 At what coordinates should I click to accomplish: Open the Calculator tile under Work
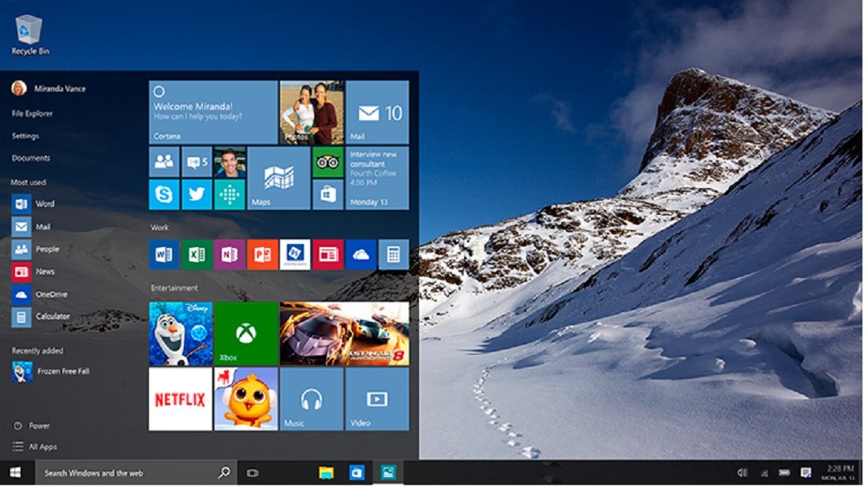[x=394, y=254]
